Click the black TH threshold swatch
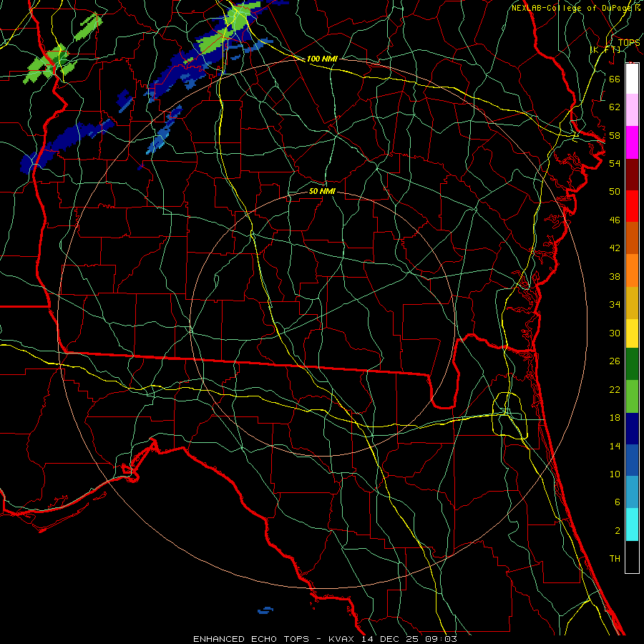This screenshot has height=644, width=644. 632,557
